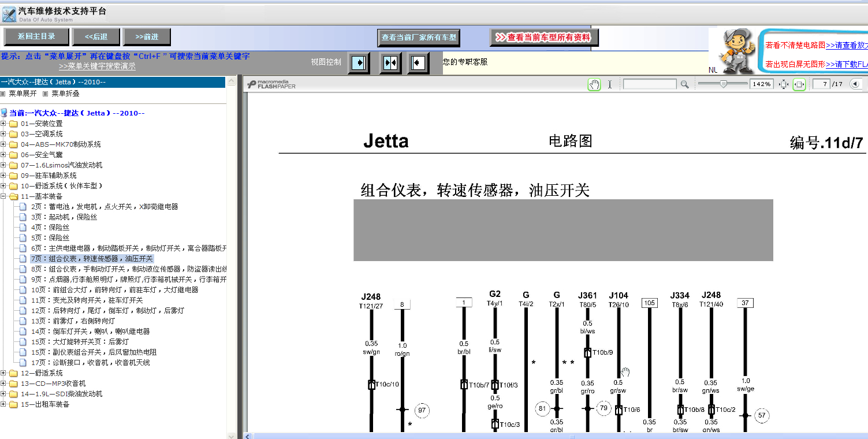Image resolution: width=868 pixels, height=439 pixels.
Task: Expand the 01—安装位置 tree node
Action: (3, 124)
